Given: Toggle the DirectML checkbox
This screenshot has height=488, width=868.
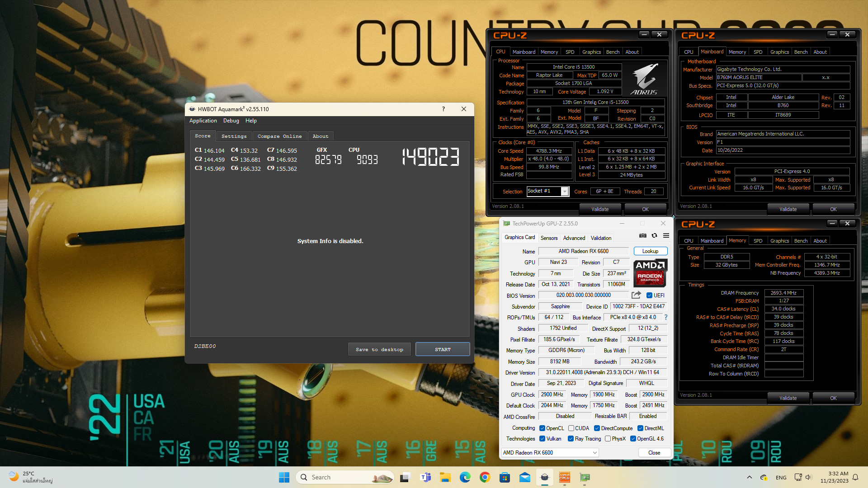Looking at the screenshot, I should click(641, 428).
